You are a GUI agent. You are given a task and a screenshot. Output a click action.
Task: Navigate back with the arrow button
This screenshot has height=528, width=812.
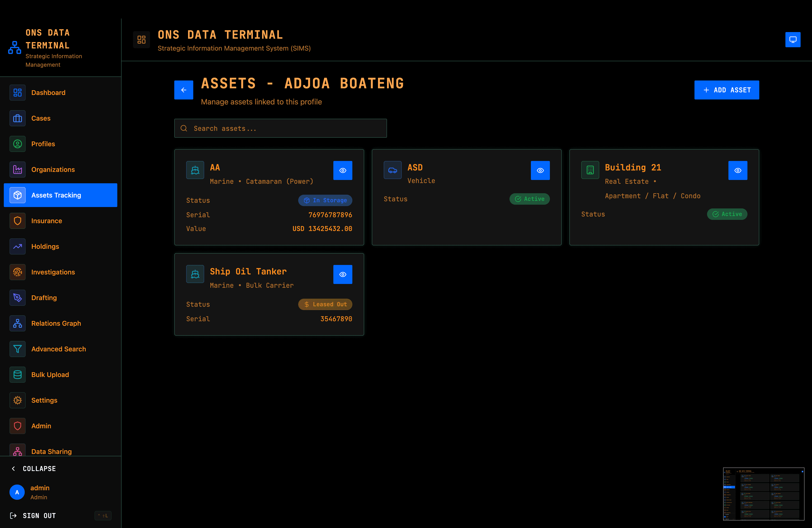pos(184,90)
